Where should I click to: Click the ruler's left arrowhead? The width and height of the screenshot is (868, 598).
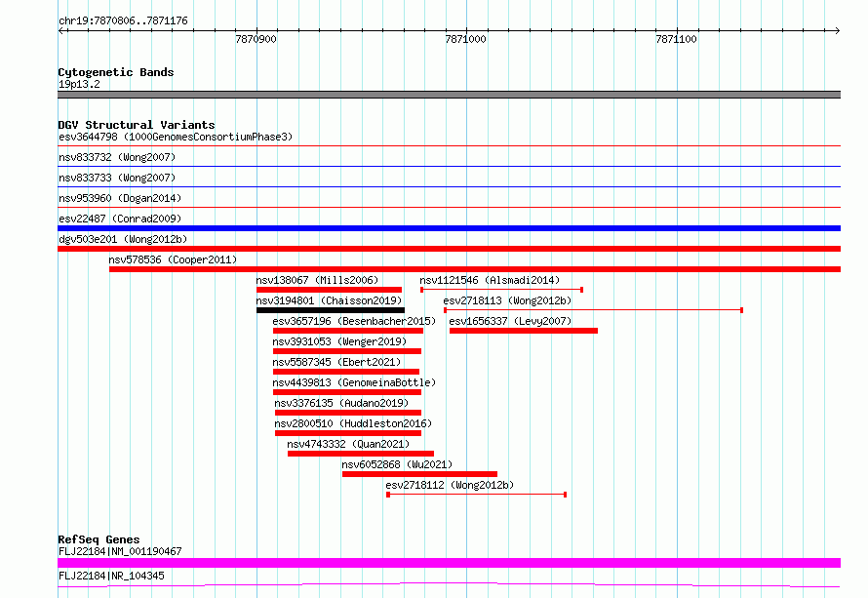point(60,30)
